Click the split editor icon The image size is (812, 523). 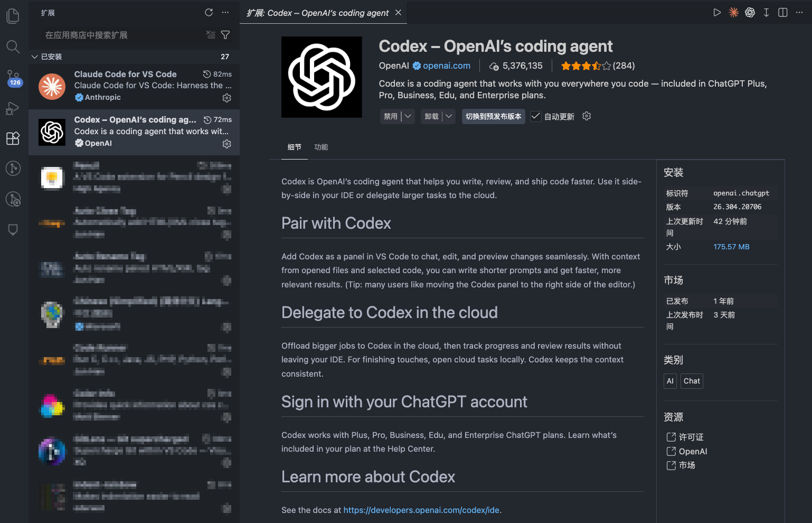coord(783,13)
